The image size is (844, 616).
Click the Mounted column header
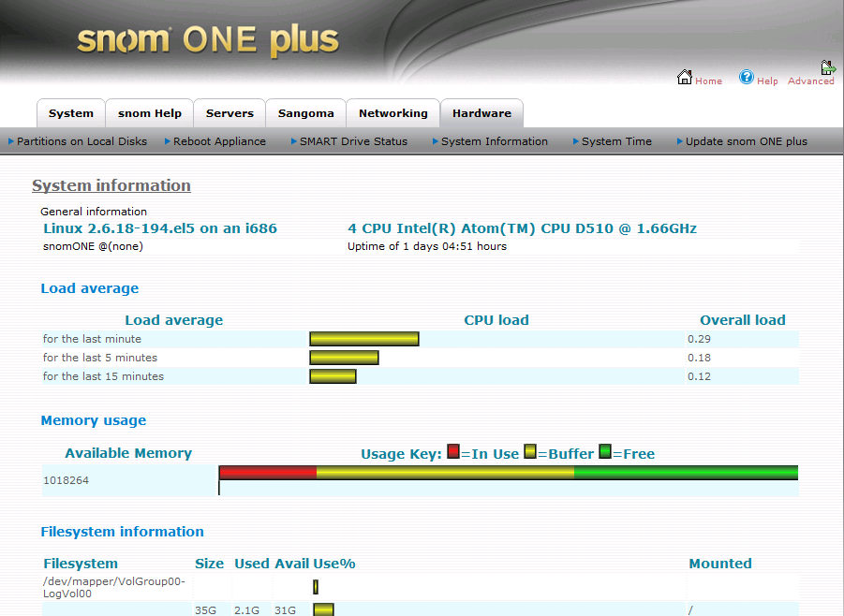(x=720, y=564)
